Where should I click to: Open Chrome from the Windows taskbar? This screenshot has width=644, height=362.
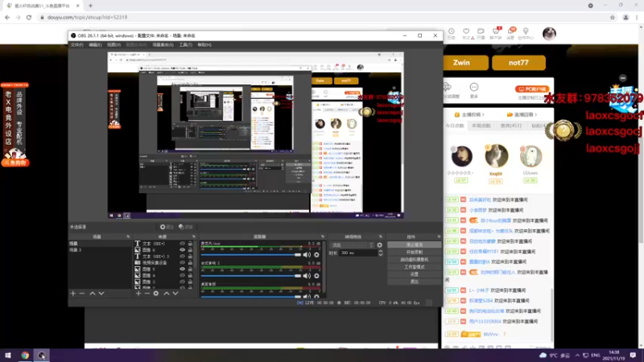coord(25,355)
